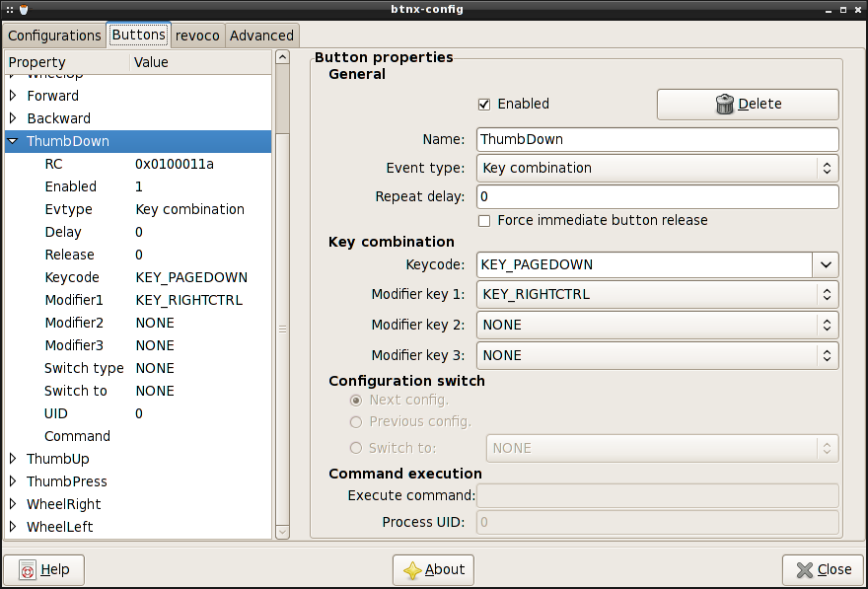Click the KEY_PAGEDOWN value in the tree
The image size is (868, 589).
(191, 277)
